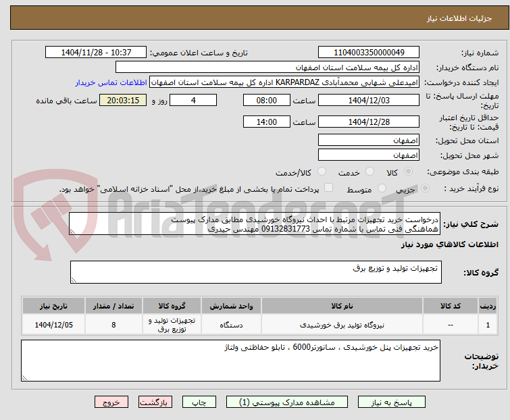
Task: Open مشاهده مدارک پیوستی (1) button
Action: point(287,402)
